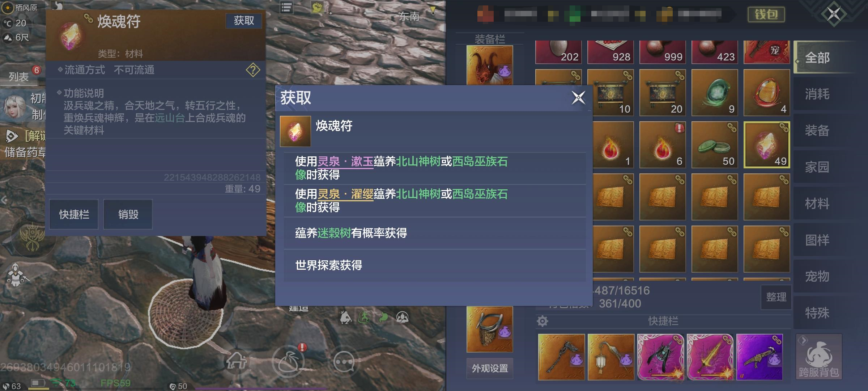Select the lantern in the quickbar
This screenshot has height=391, width=868.
point(611,357)
